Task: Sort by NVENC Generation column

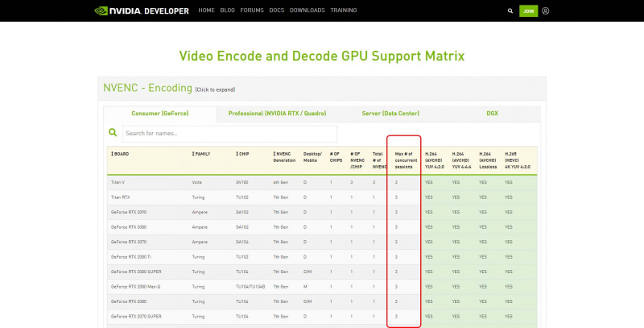Action: tap(284, 157)
